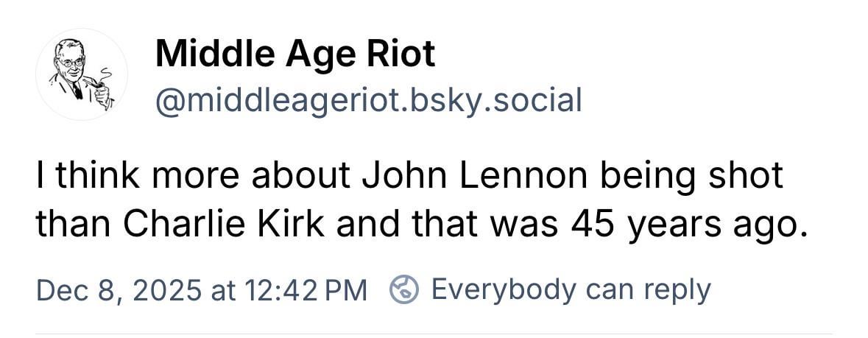Click the divider line below the post

(x=434, y=333)
